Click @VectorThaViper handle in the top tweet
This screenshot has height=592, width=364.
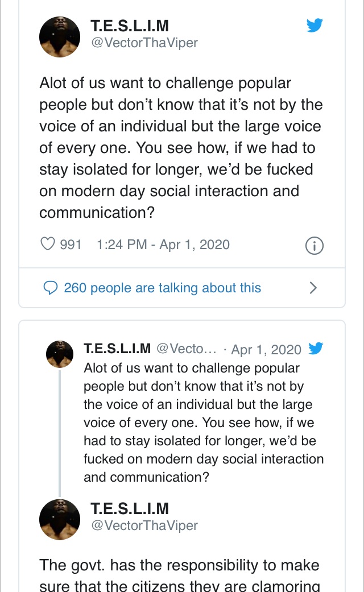[144, 43]
